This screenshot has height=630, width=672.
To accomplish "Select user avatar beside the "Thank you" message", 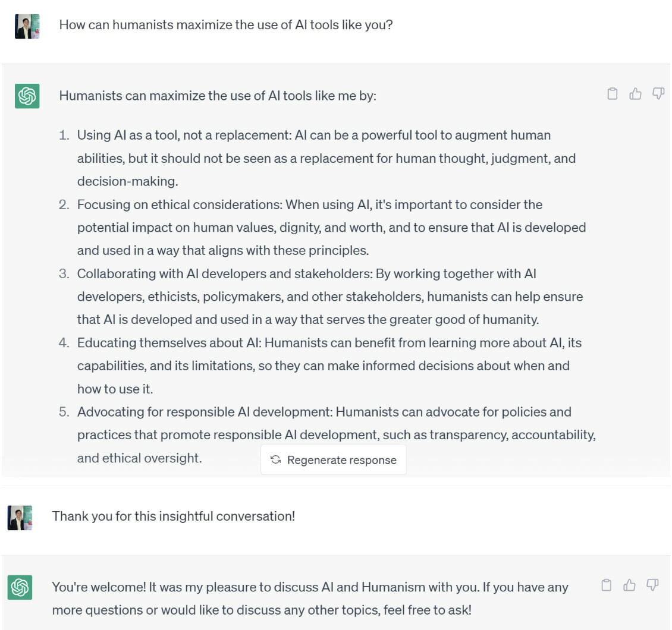I will tap(20, 518).
